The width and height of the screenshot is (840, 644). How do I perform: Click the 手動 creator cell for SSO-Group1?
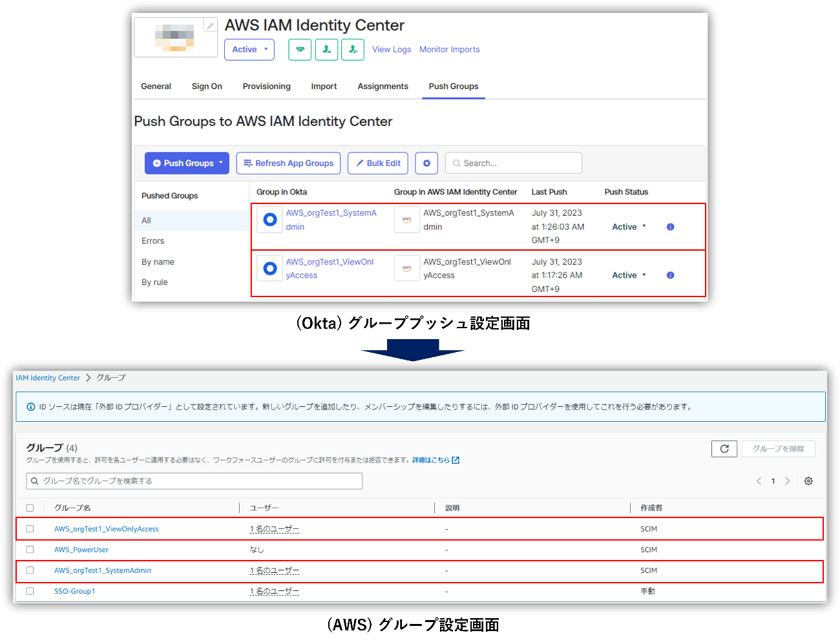tap(648, 591)
